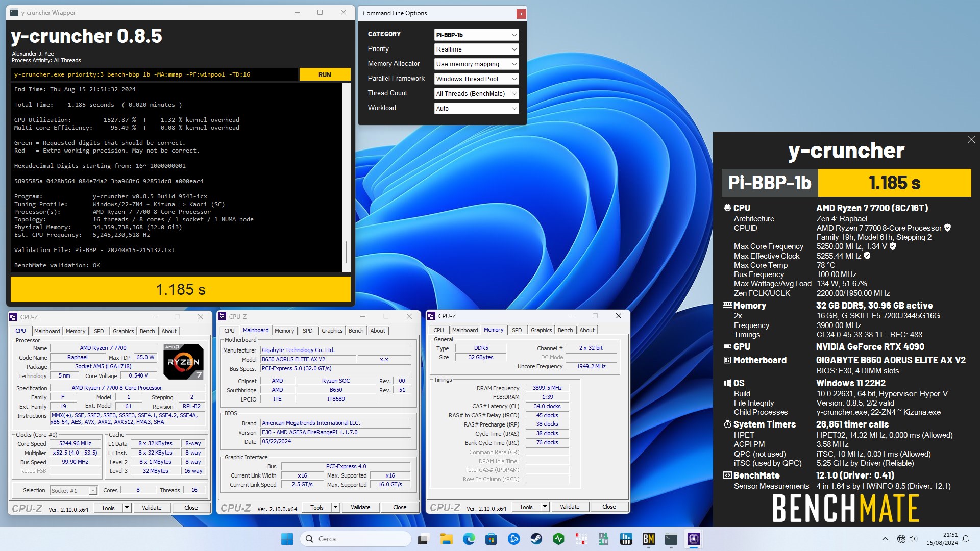
Task: Open the green heartbeat monitor taskbar app
Action: click(558, 539)
